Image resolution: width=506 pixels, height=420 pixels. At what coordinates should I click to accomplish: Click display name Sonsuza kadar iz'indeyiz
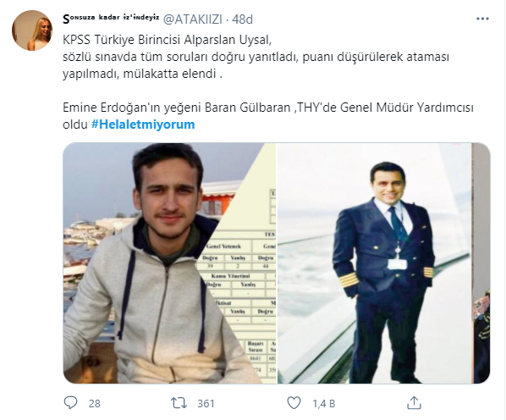tap(111, 19)
